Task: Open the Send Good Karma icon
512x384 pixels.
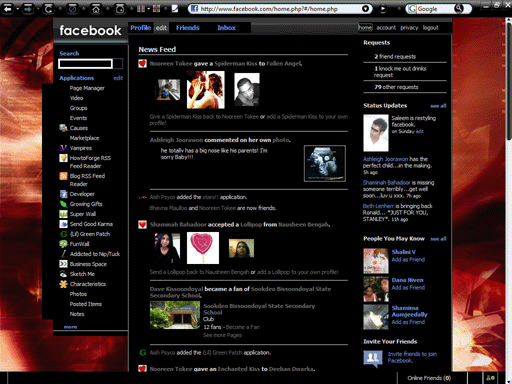Action: (63, 224)
